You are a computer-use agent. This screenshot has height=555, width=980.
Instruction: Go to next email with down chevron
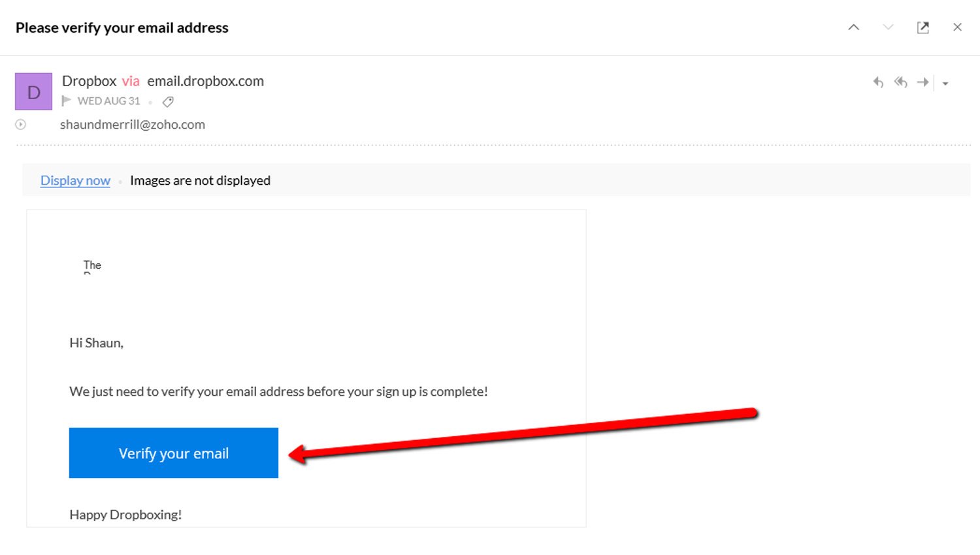pyautogui.click(x=888, y=27)
